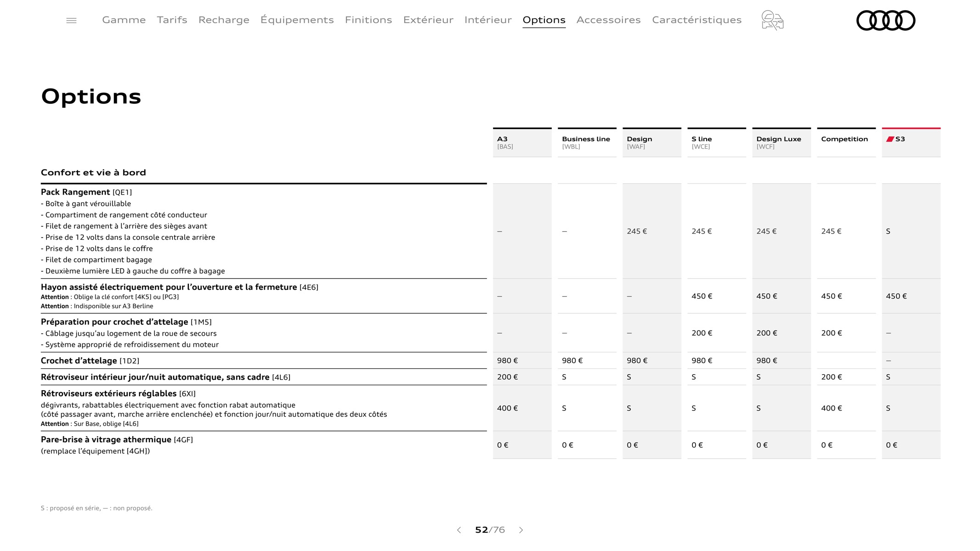Click 980 € in the A3 column

tap(507, 360)
